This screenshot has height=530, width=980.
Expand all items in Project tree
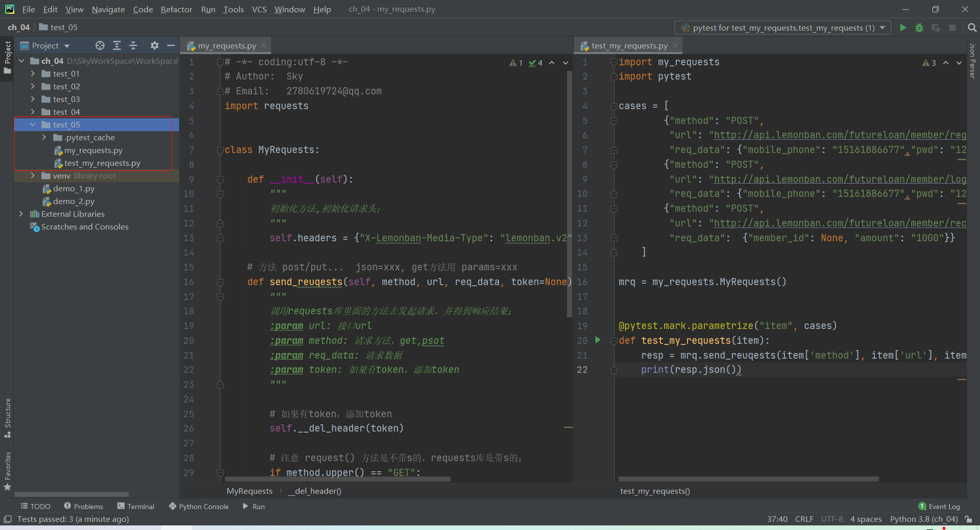[x=117, y=45]
